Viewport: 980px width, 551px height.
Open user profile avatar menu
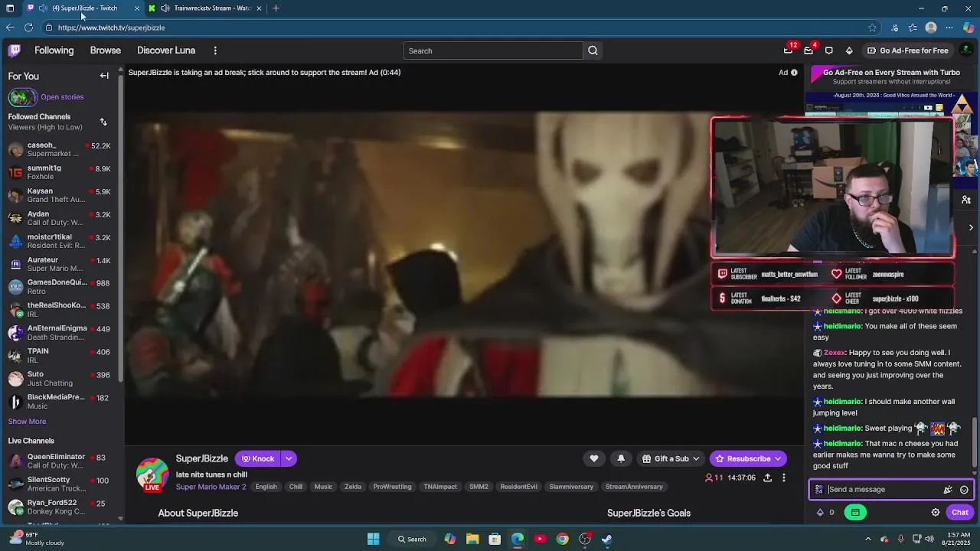(966, 51)
